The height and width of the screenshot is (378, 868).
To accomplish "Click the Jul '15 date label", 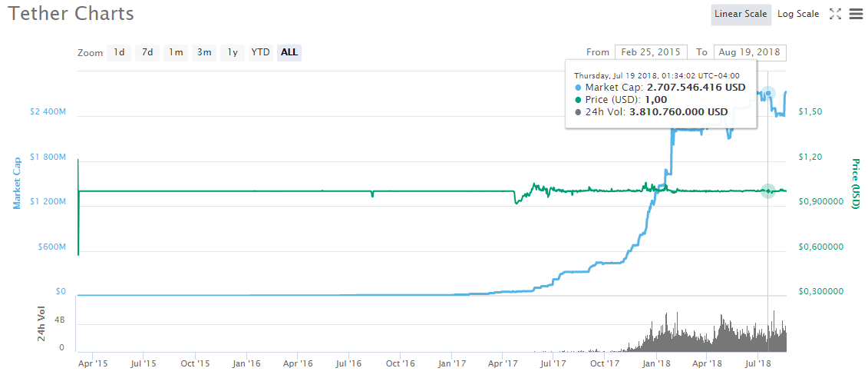I will click(144, 363).
